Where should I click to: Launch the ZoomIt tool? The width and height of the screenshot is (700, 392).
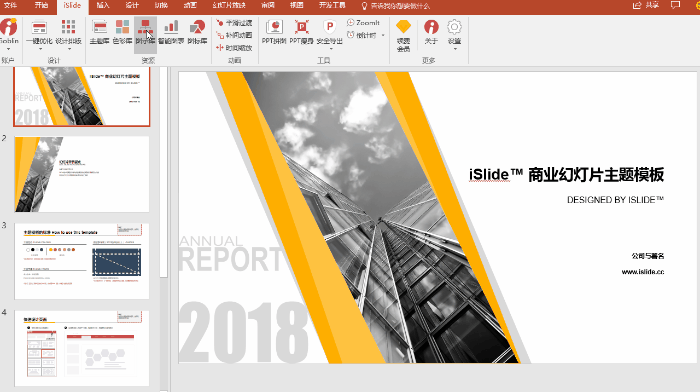[363, 22]
